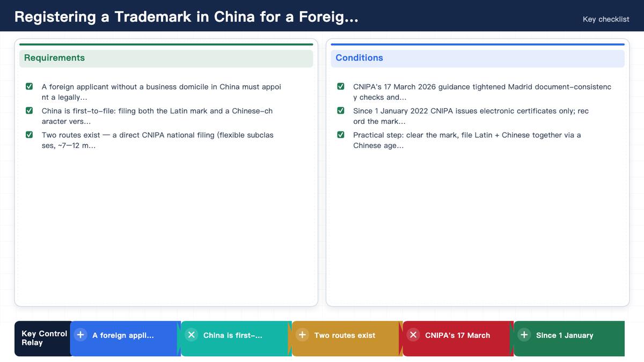Click the Requirements panel header

[166, 58]
